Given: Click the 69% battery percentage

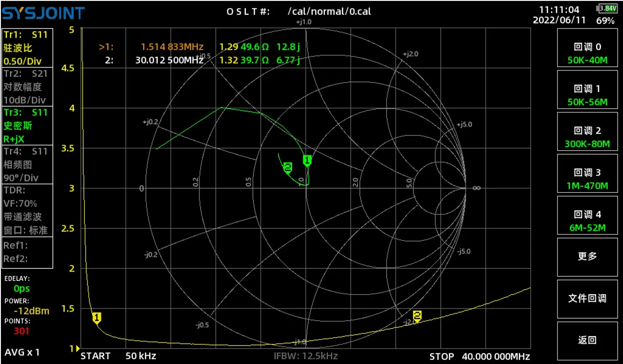Looking at the screenshot, I should [605, 21].
